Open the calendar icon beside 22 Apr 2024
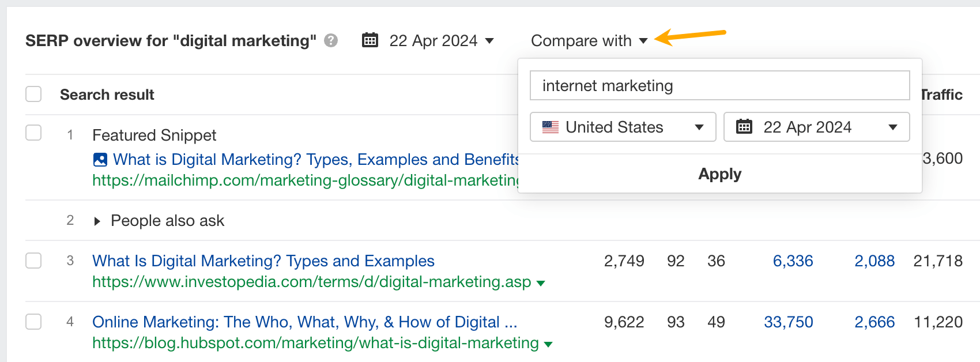Screen dimensions: 980x362 (370, 40)
